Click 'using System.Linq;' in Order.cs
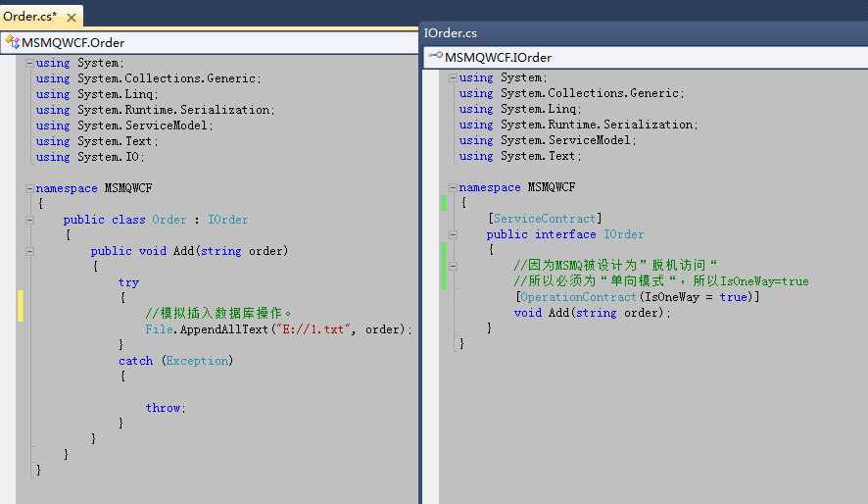 [x=97, y=95]
